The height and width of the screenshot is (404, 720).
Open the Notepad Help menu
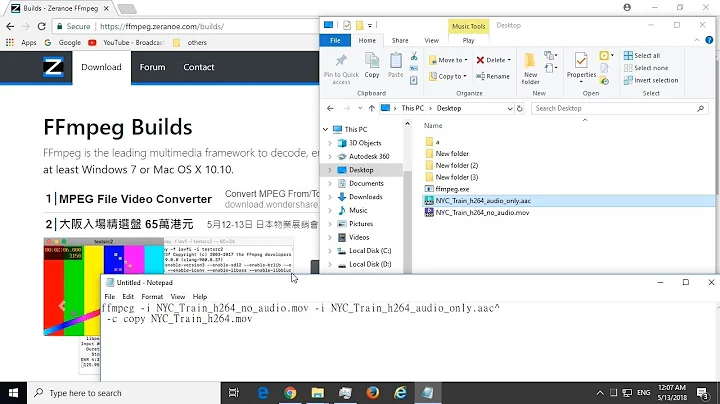coord(200,297)
